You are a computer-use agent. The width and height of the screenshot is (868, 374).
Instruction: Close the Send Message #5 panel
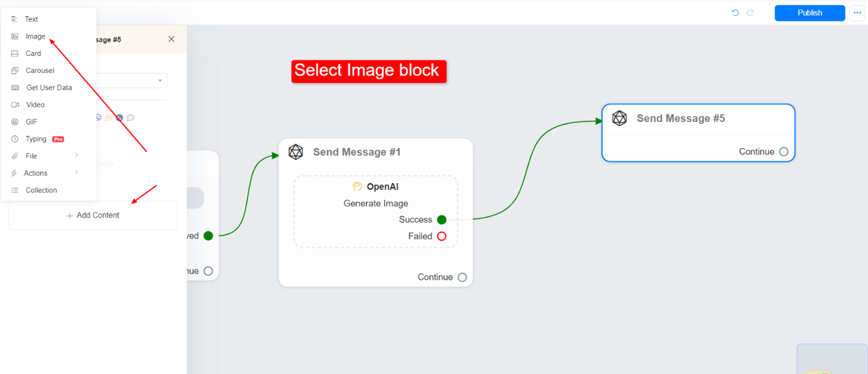171,39
